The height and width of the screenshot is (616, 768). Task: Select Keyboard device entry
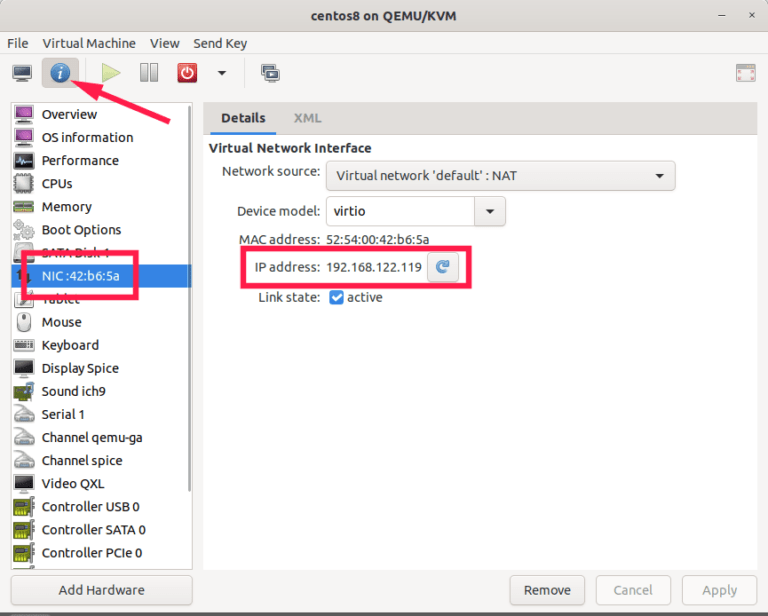[x=100, y=345]
